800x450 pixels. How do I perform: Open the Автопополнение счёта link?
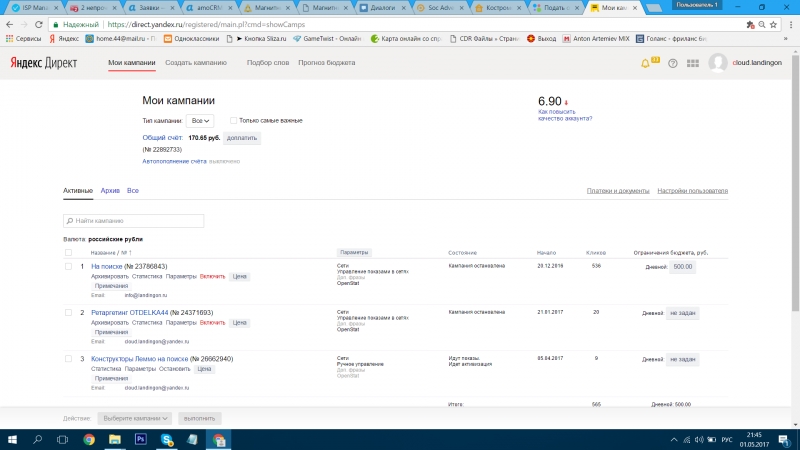(x=174, y=161)
